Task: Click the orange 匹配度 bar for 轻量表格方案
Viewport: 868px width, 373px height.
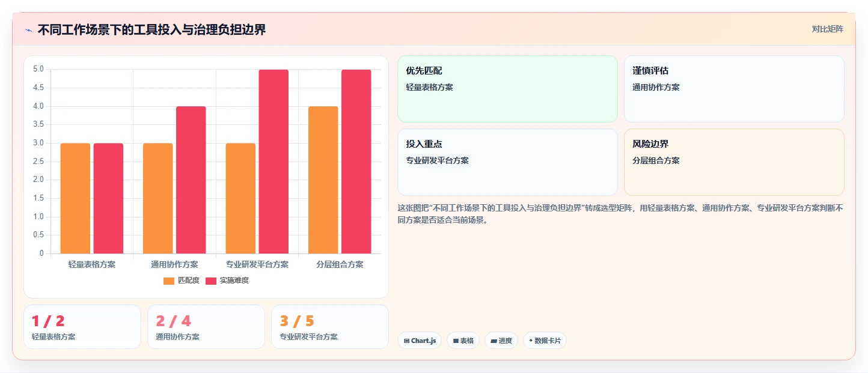Action: click(x=75, y=198)
